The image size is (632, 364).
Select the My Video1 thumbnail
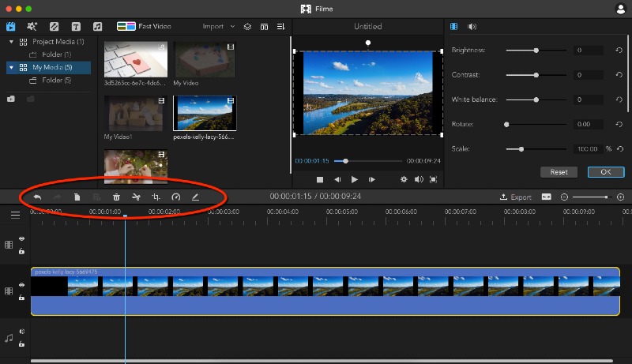click(x=135, y=114)
